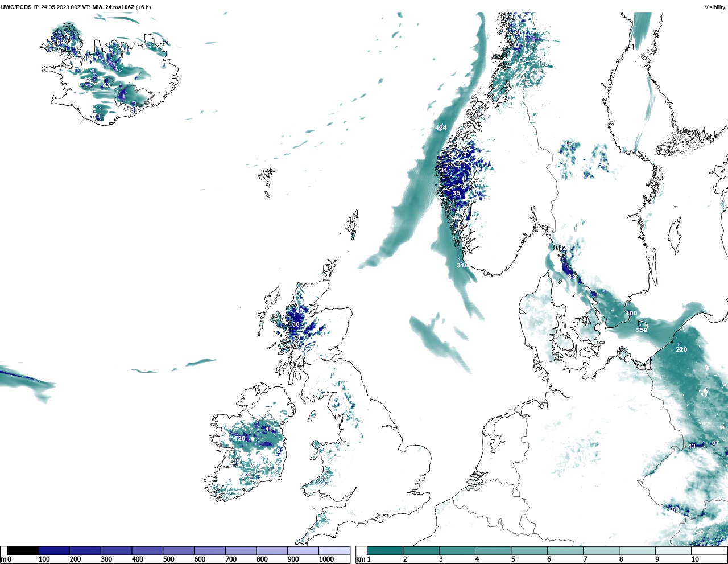Click the '10' km legend label
This screenshot has width=728, height=564.
695,559
